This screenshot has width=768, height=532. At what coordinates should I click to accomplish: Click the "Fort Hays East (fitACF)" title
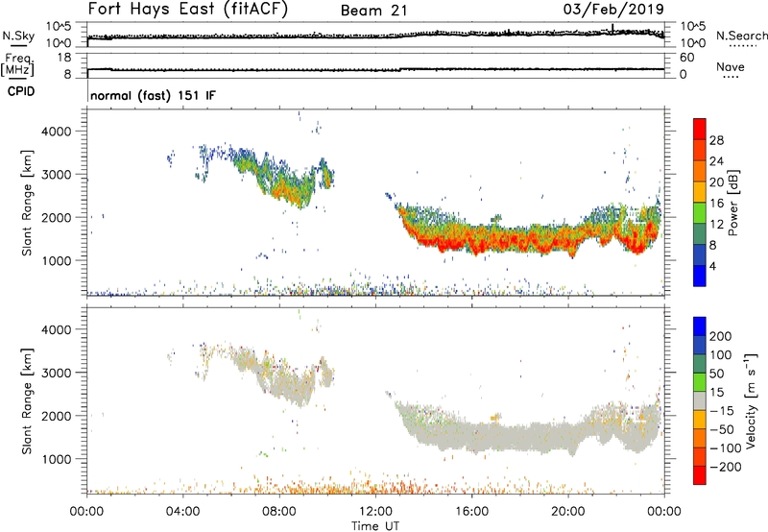(x=187, y=10)
